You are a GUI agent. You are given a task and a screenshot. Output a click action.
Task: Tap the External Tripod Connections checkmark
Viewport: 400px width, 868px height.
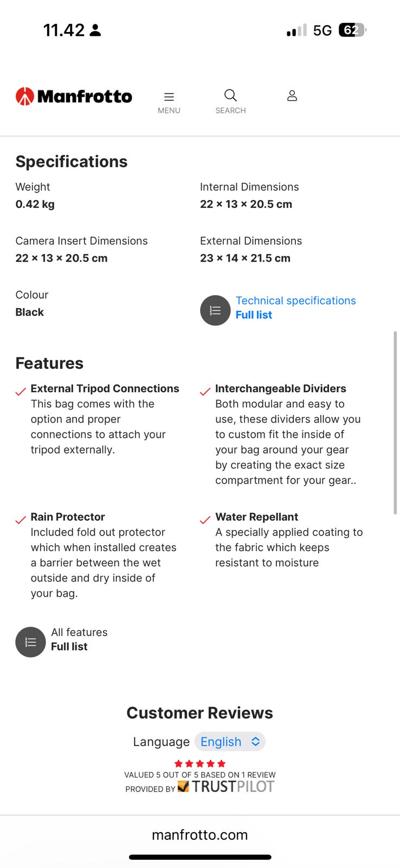coord(21,391)
